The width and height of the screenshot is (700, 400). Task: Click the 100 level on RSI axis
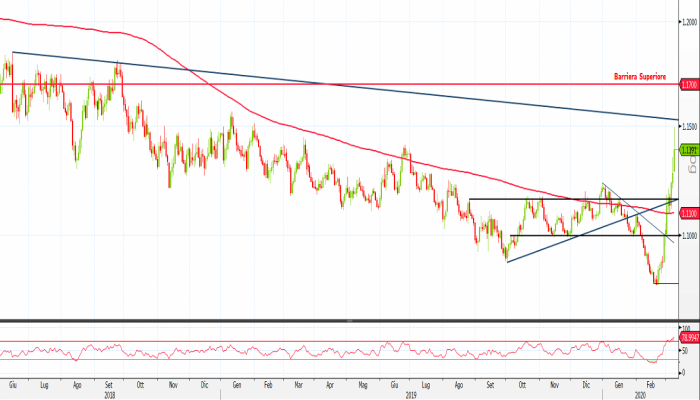[x=686, y=328]
